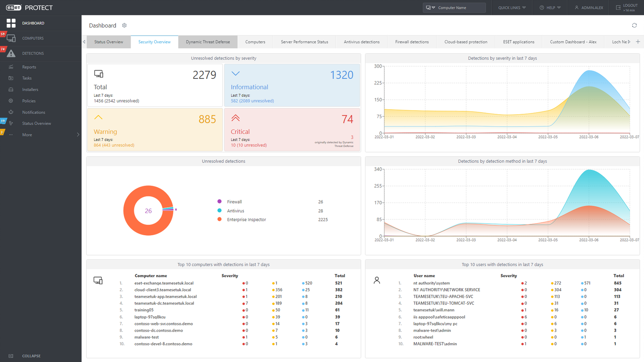This screenshot has width=644, height=362.
Task: Click the Help question mark icon
Action: pos(542,8)
